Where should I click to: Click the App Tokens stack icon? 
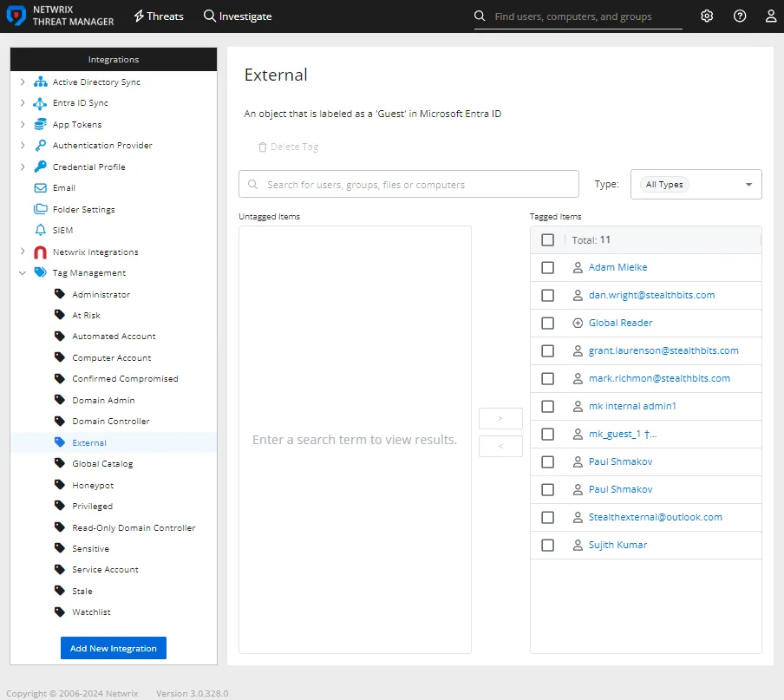(x=41, y=125)
